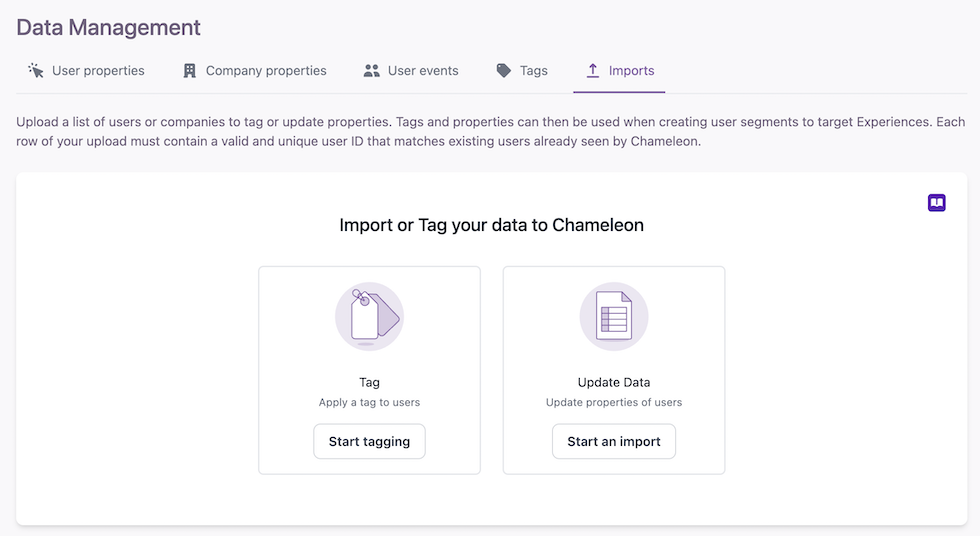Go to the User events tab
Image resolution: width=980 pixels, height=536 pixels.
(x=411, y=71)
